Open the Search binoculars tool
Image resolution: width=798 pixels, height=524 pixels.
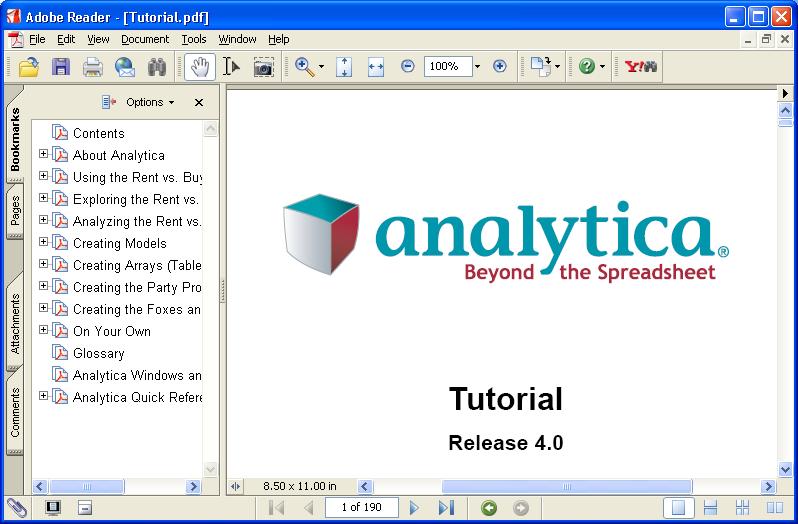coord(157,67)
